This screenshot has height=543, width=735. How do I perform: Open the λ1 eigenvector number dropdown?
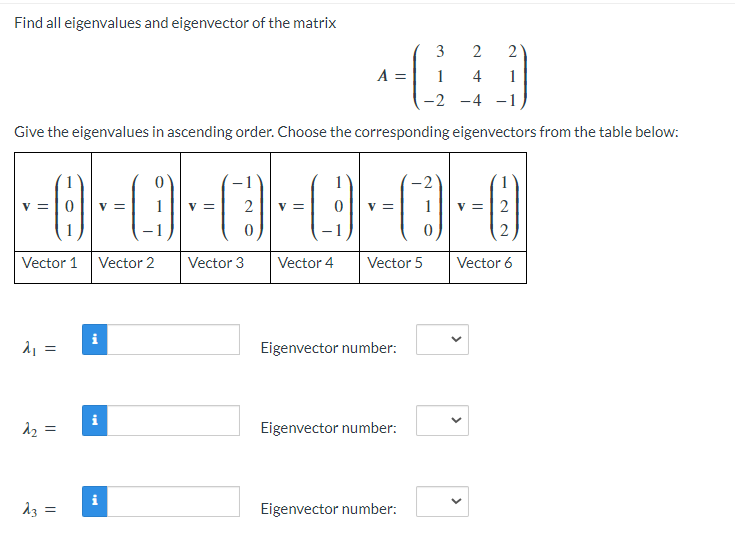pos(442,339)
